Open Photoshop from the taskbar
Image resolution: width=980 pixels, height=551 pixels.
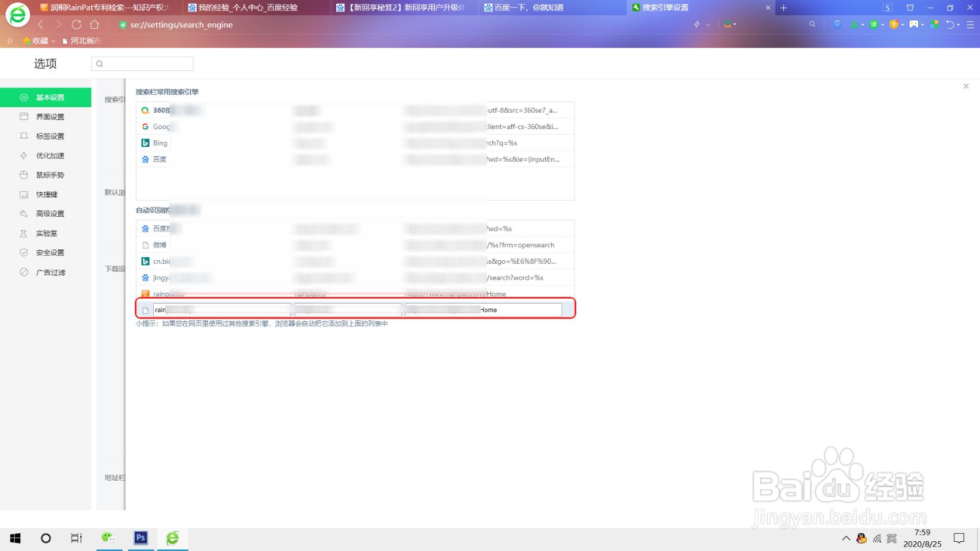(x=141, y=538)
